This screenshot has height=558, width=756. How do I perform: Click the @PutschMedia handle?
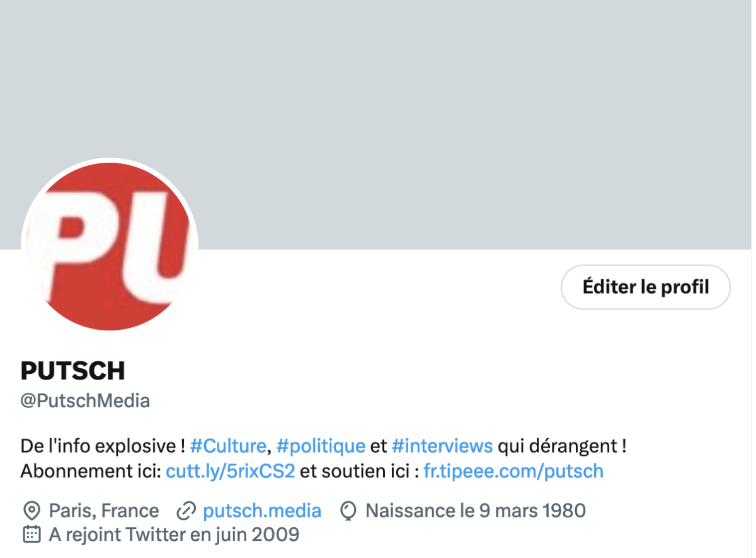point(85,401)
